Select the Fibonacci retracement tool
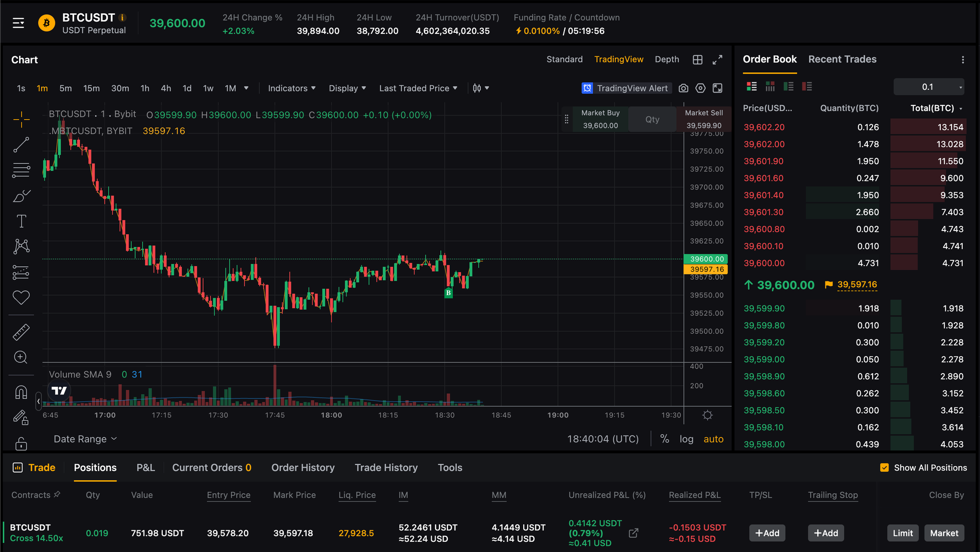The width and height of the screenshot is (980, 552). tap(21, 170)
